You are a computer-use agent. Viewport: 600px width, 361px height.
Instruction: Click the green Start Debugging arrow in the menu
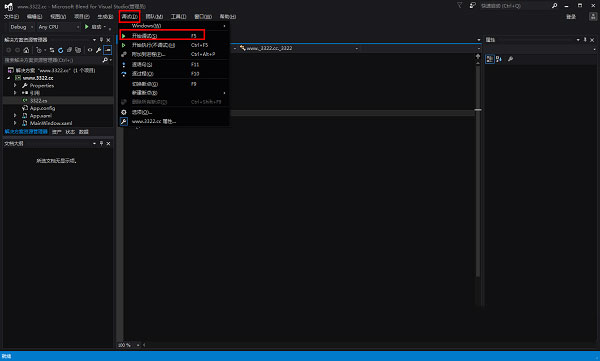tap(124, 36)
